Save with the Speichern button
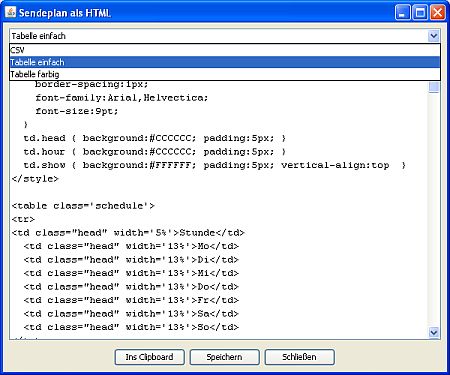 224,357
